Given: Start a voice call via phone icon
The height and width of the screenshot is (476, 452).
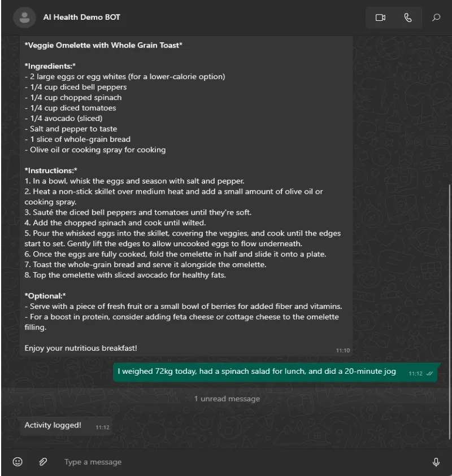Looking at the screenshot, I should click(408, 18).
